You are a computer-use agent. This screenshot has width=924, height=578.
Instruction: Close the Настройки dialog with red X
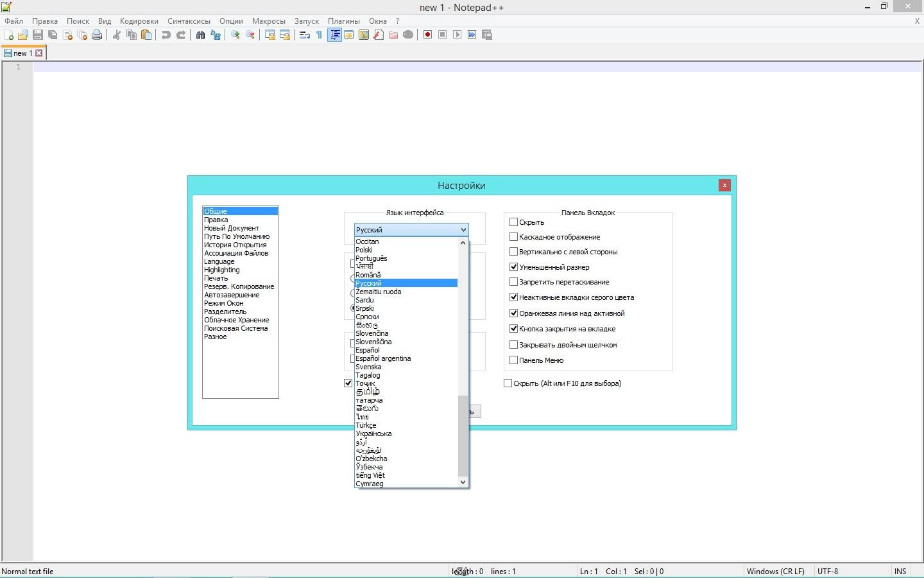724,185
